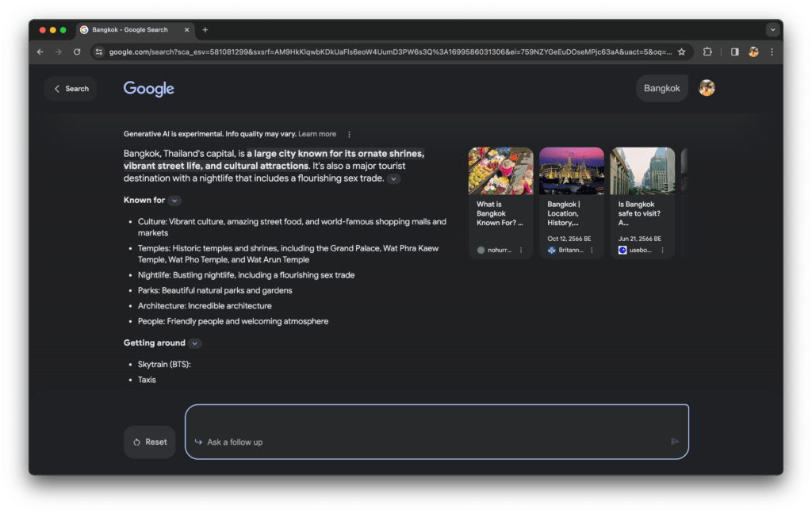
Task: Click the Parks: Beautiful natural parks bullet
Action: [215, 290]
